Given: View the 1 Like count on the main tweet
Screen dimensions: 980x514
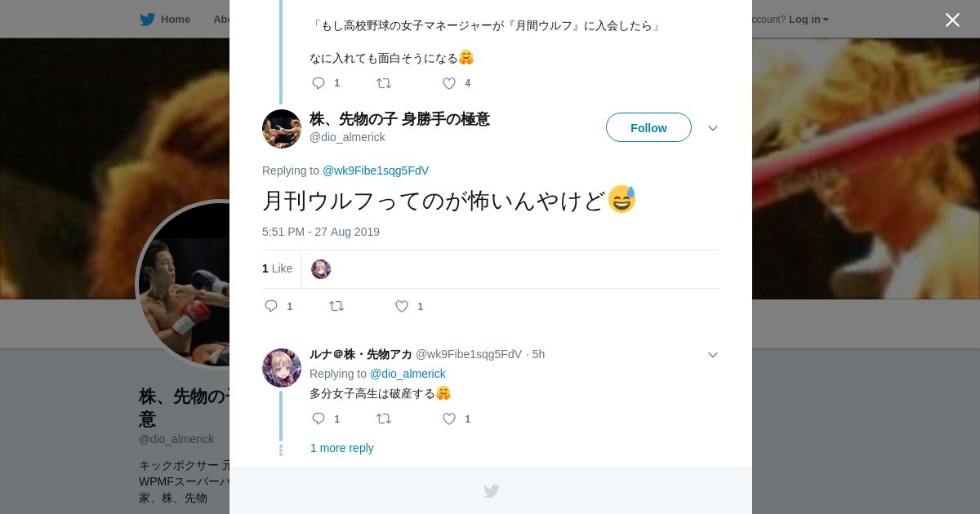Looking at the screenshot, I should (277, 268).
